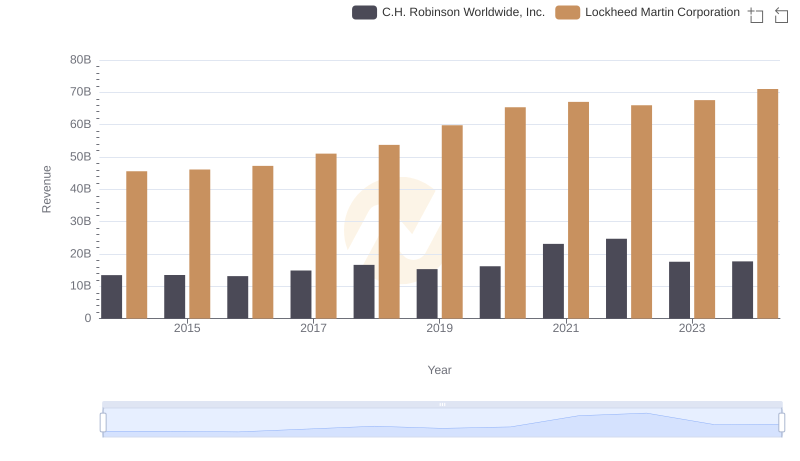Click C.H. Robinson bar for 2021
This screenshot has height=461, width=800.
pos(554,281)
